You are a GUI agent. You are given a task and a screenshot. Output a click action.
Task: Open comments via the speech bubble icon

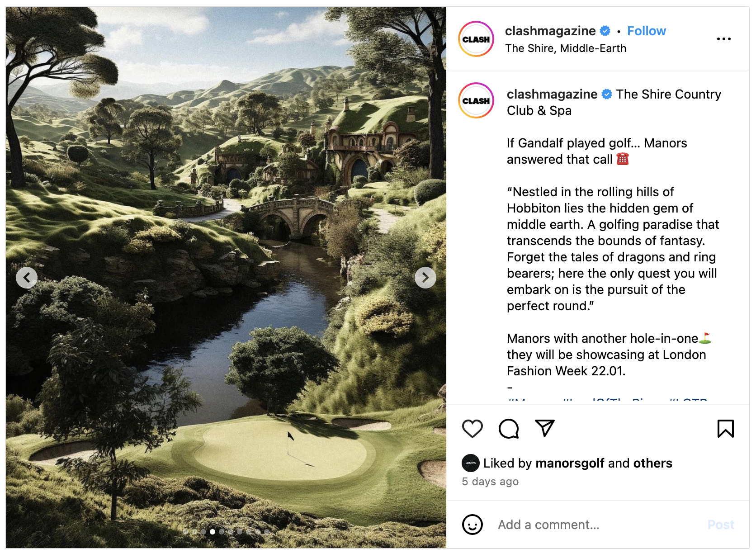point(509,428)
